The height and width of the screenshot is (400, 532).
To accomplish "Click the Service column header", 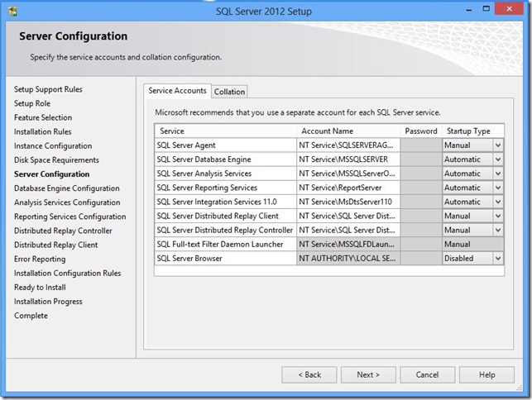I will click(x=226, y=131).
